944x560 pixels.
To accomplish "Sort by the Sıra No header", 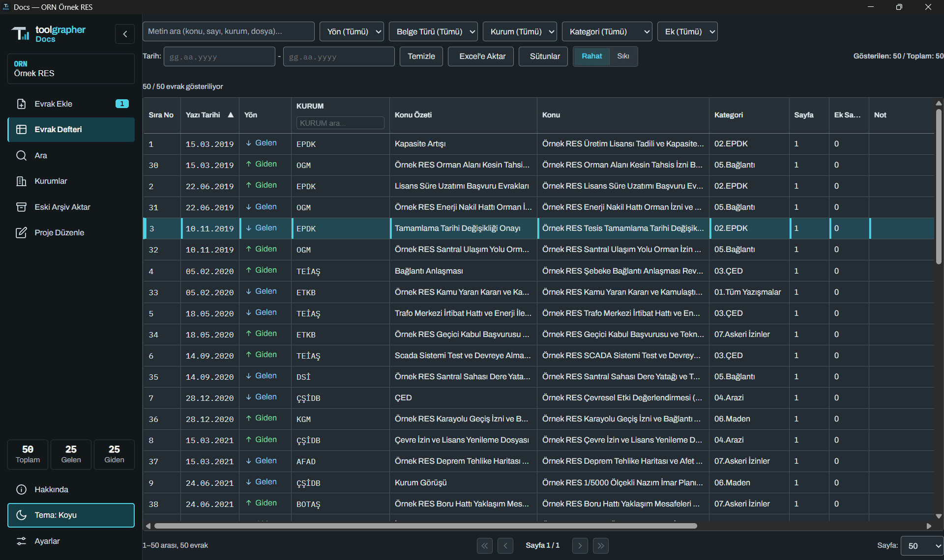I will point(161,115).
